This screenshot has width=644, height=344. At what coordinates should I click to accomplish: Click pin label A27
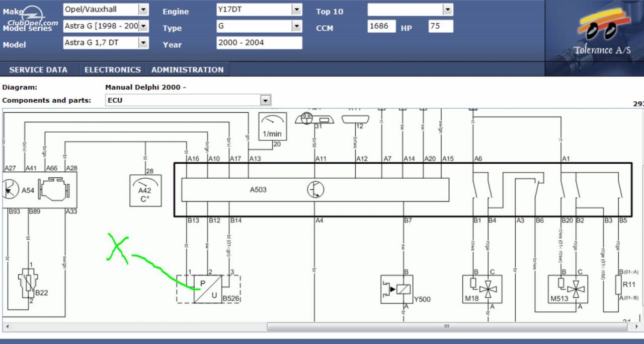10,168
